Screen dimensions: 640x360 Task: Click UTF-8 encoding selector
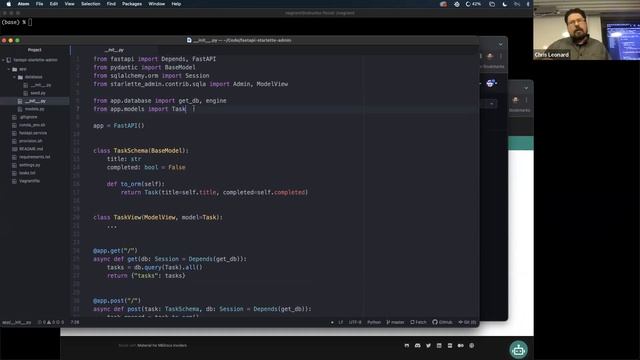[x=355, y=322]
